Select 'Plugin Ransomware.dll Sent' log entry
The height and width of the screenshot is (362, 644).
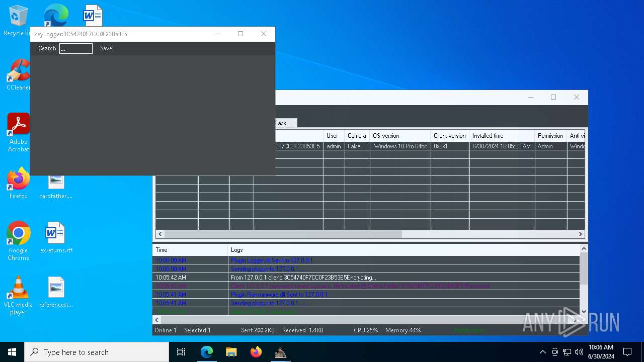pyautogui.click(x=279, y=295)
